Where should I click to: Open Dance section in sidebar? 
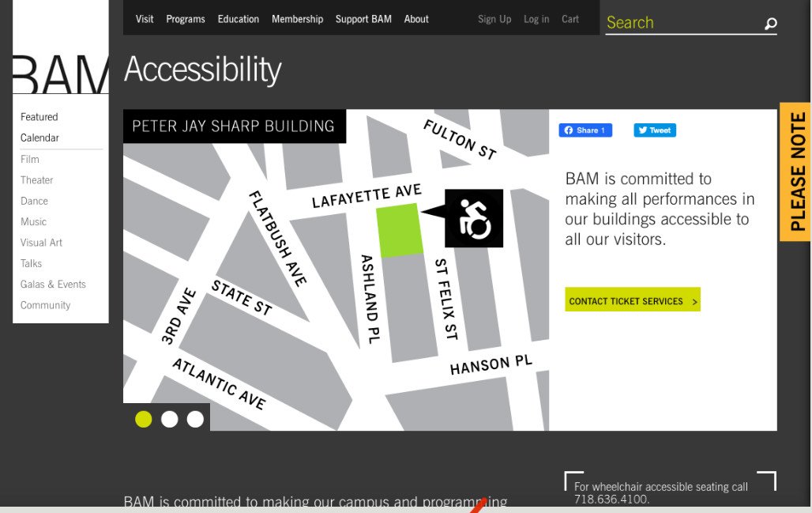[x=34, y=201]
